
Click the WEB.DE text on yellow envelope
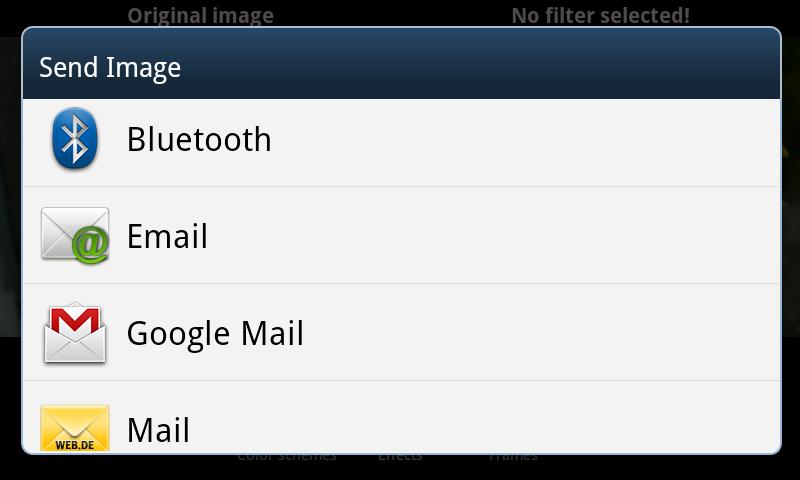[75, 445]
